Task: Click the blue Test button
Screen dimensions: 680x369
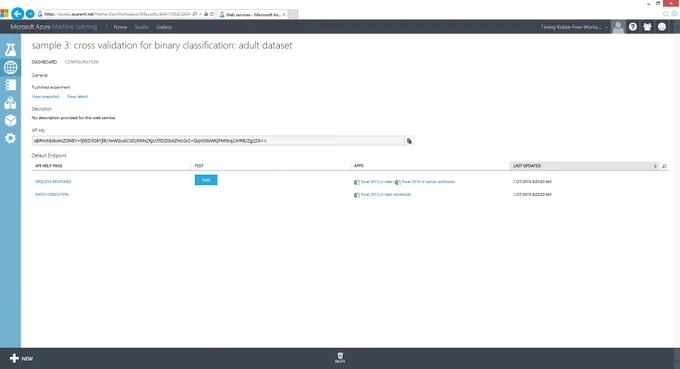Action: tap(206, 180)
